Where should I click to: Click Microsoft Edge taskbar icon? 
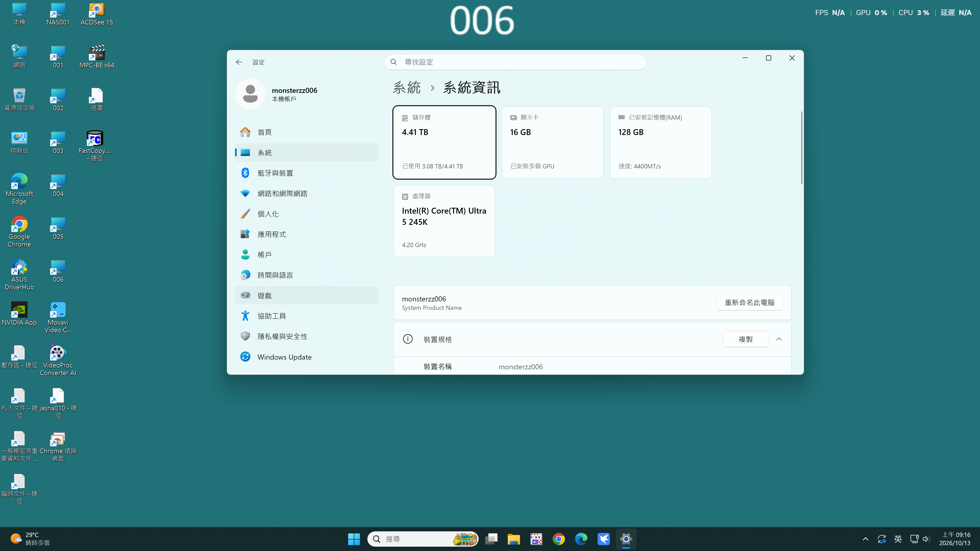click(x=581, y=539)
